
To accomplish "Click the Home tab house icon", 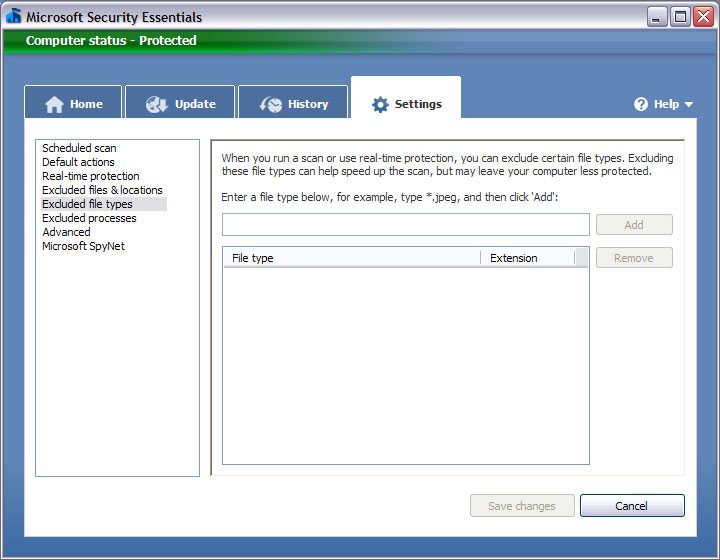I will [x=54, y=104].
